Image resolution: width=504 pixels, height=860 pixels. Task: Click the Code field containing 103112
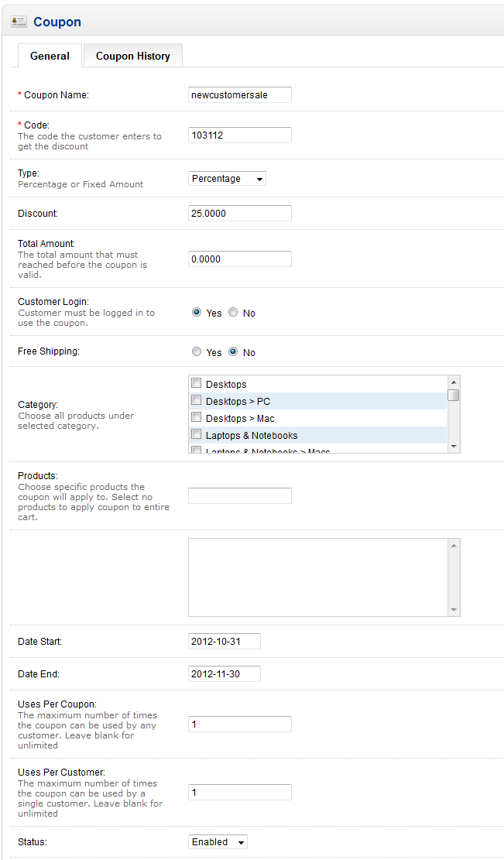coord(240,135)
